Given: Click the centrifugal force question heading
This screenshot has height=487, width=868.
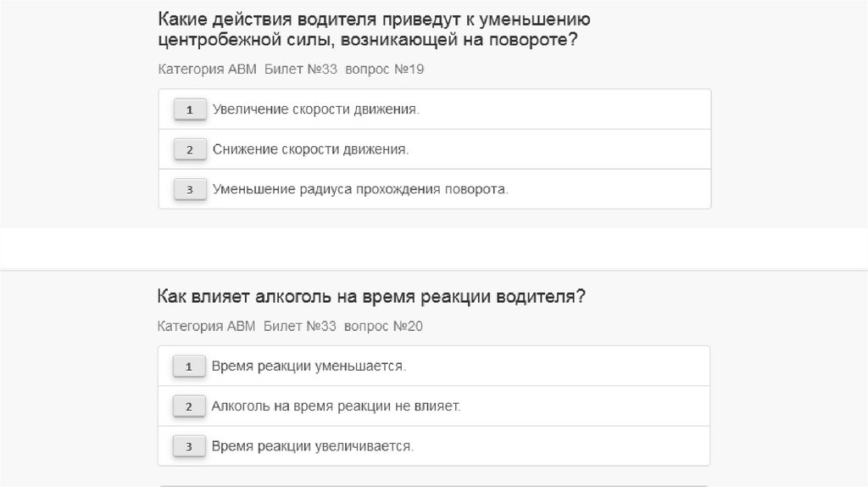Looking at the screenshot, I should (x=374, y=30).
